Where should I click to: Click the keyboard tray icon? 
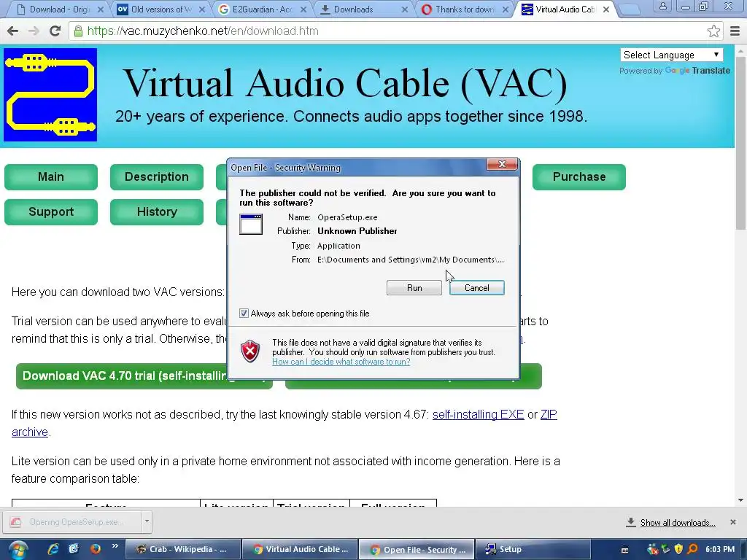624,550
